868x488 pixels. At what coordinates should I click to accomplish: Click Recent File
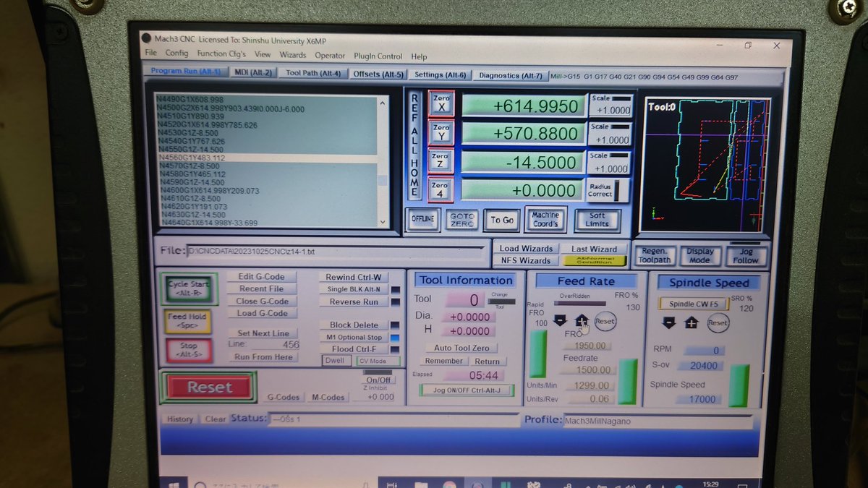(262, 288)
